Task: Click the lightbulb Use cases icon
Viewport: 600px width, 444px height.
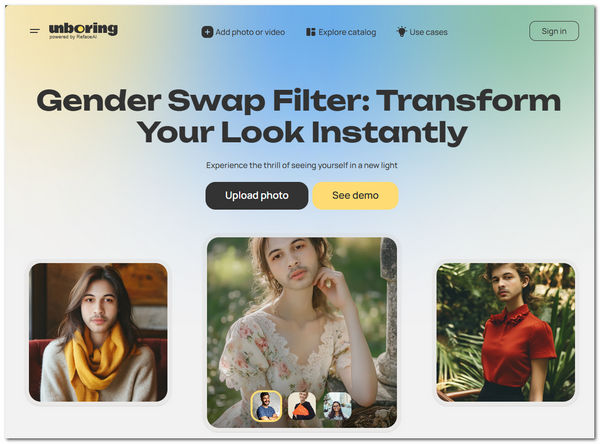Action: pos(401,32)
